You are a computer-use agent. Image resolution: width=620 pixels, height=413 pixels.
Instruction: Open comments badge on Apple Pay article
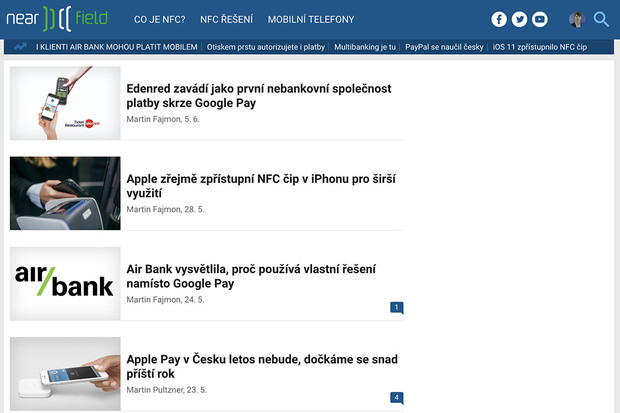pyautogui.click(x=397, y=398)
